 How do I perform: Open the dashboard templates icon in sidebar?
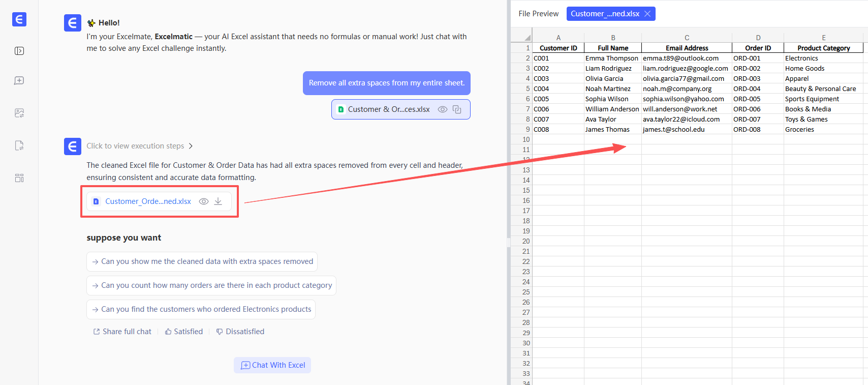(19, 178)
